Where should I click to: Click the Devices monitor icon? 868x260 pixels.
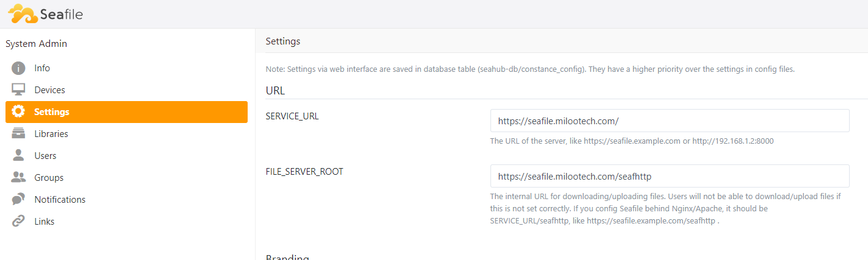(x=18, y=90)
